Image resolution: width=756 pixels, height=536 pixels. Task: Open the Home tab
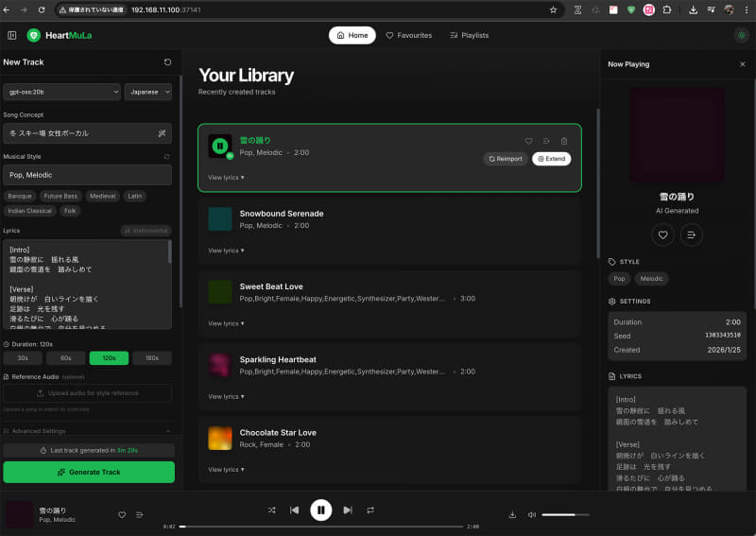click(352, 35)
